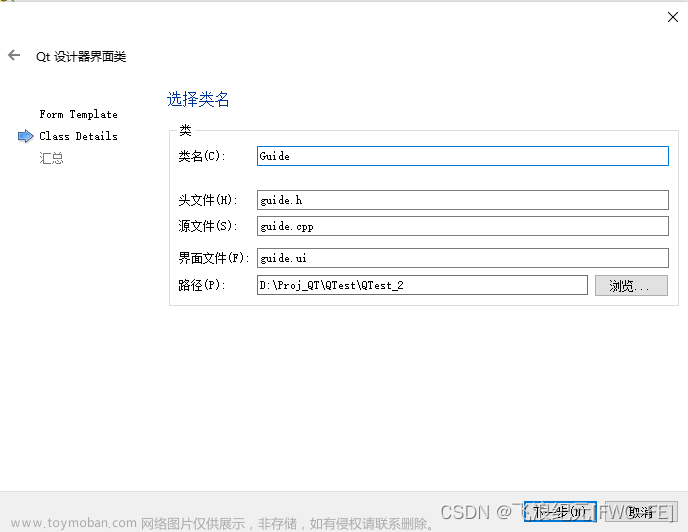
Task: Edit the source file field guide.cpp
Action: tap(462, 226)
